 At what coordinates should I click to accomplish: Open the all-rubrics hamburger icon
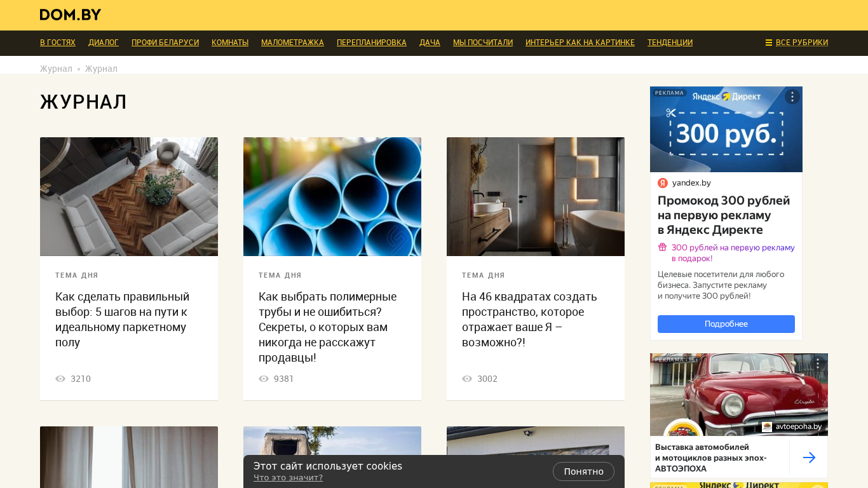point(769,43)
